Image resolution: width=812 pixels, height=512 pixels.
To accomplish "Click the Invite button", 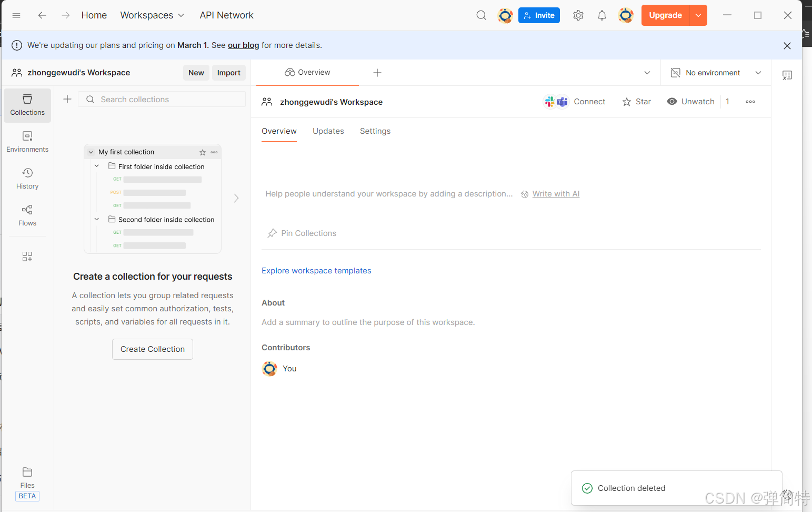I will [539, 15].
